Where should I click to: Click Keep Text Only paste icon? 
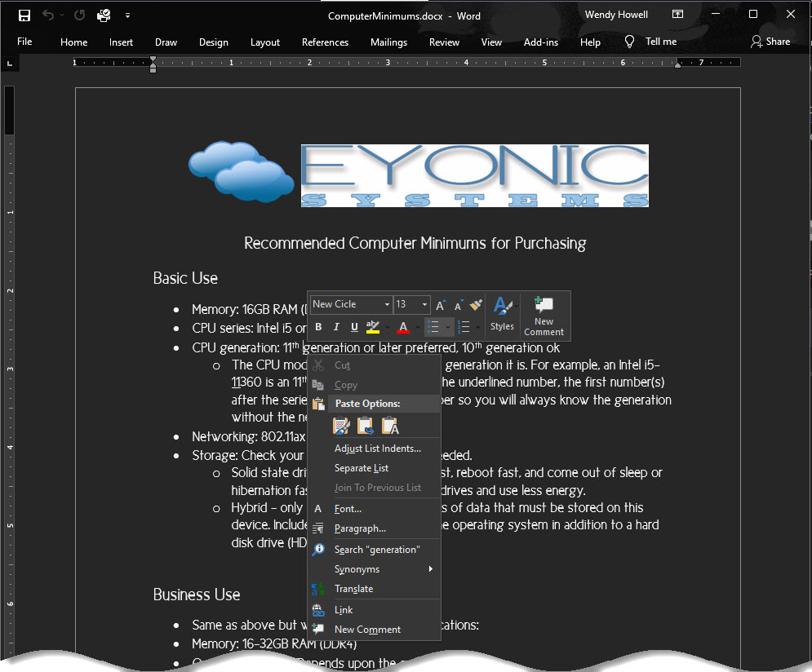(x=390, y=426)
